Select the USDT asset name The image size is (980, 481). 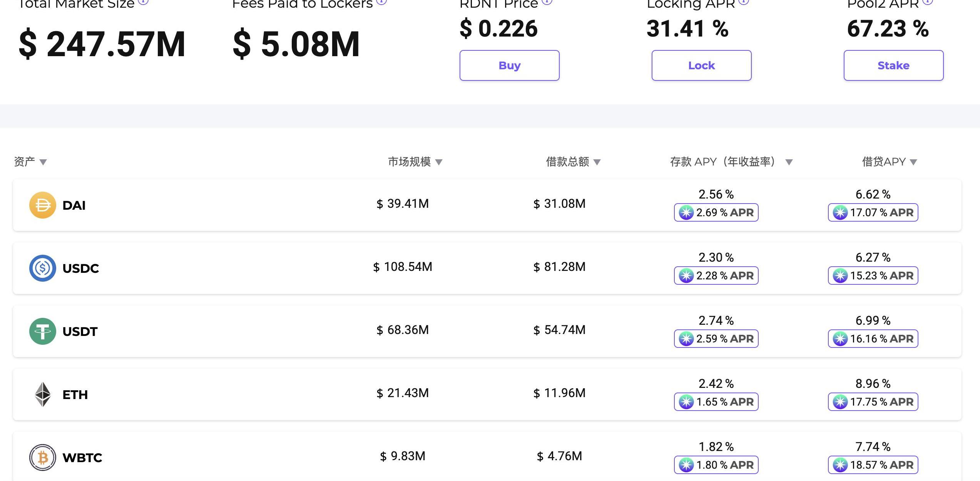tap(80, 332)
